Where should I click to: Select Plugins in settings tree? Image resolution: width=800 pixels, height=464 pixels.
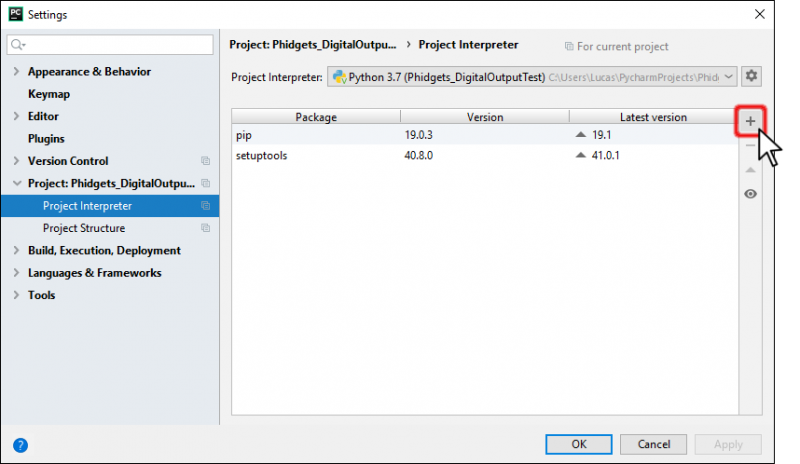46,139
